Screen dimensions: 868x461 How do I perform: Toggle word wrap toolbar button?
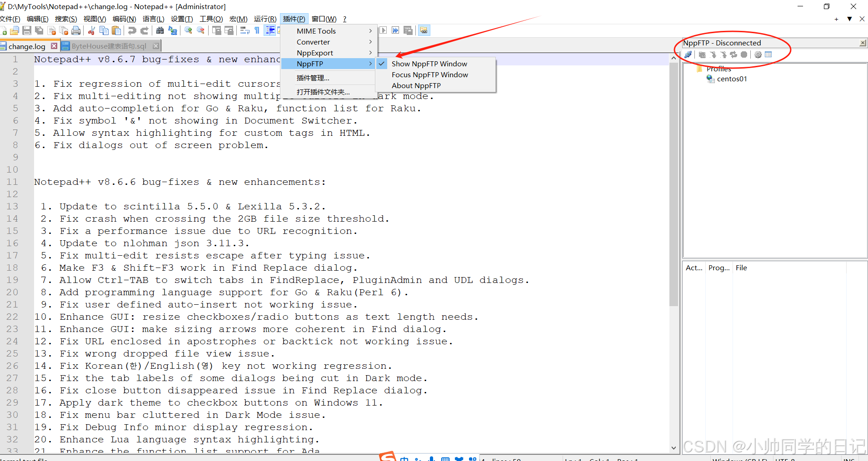pos(244,30)
